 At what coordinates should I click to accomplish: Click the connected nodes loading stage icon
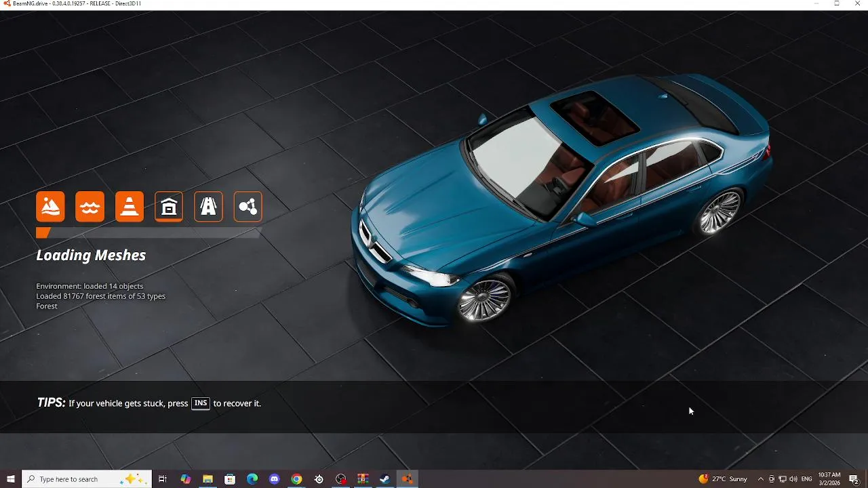pos(248,207)
